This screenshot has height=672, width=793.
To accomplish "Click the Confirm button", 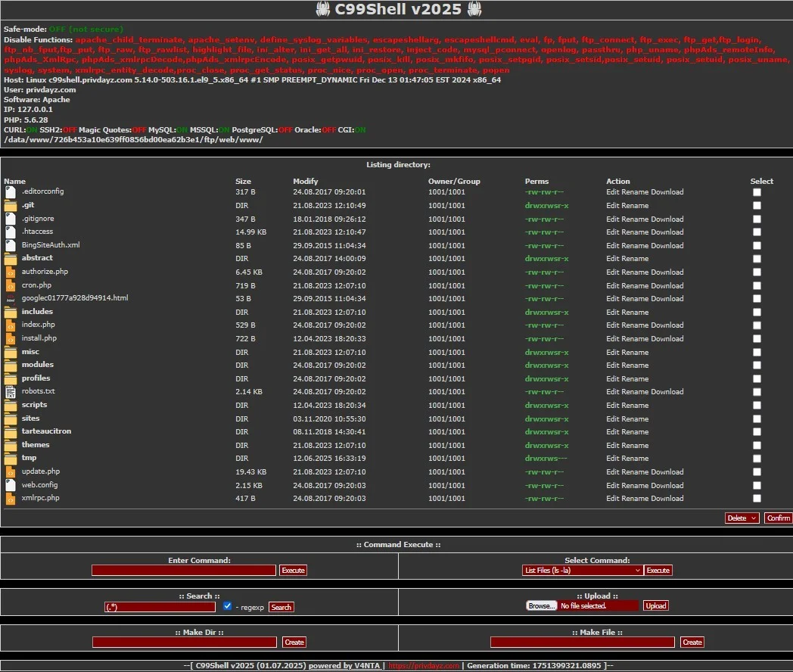I will point(778,518).
